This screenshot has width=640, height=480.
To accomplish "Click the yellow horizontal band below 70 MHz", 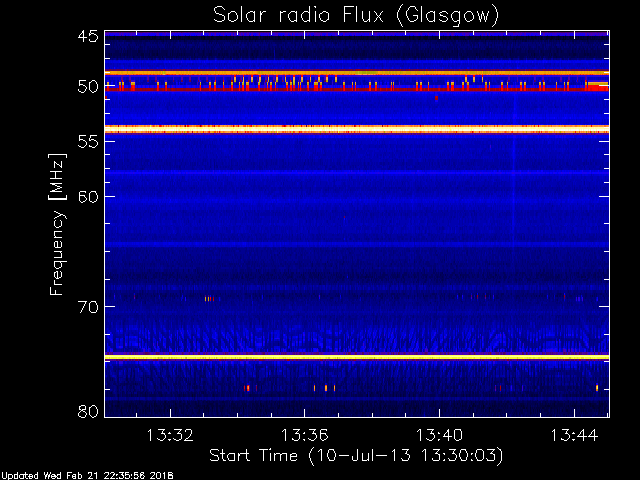I will pyautogui.click(x=357, y=357).
